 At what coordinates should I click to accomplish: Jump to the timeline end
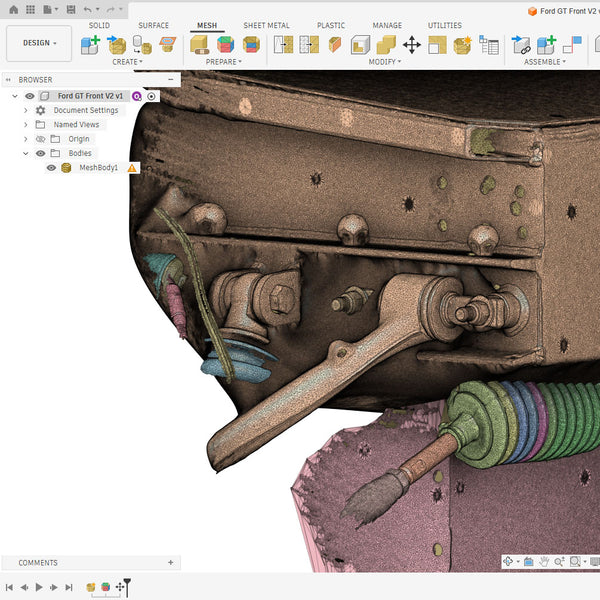[69, 587]
